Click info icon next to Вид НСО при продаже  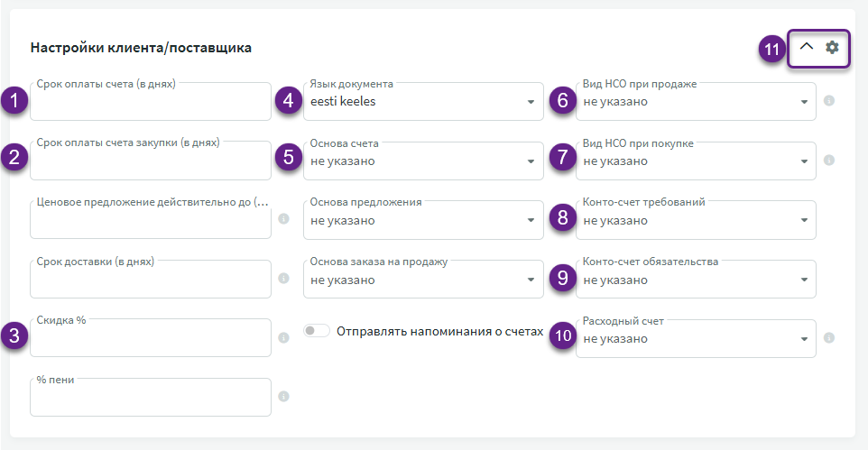pyautogui.click(x=828, y=101)
